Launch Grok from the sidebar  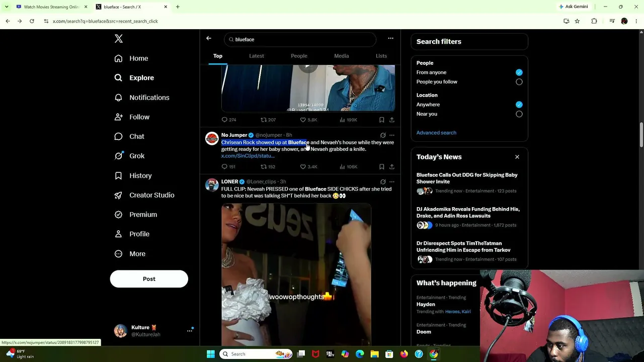coord(129,156)
